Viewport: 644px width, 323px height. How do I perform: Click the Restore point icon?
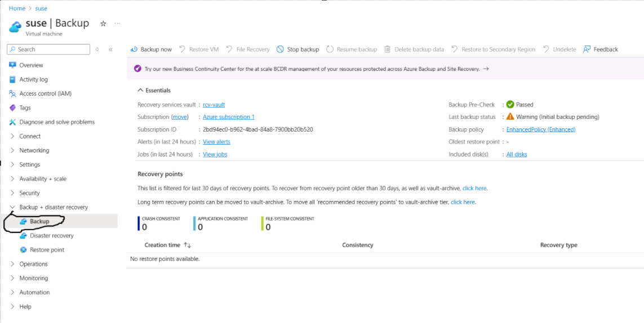pyautogui.click(x=23, y=250)
